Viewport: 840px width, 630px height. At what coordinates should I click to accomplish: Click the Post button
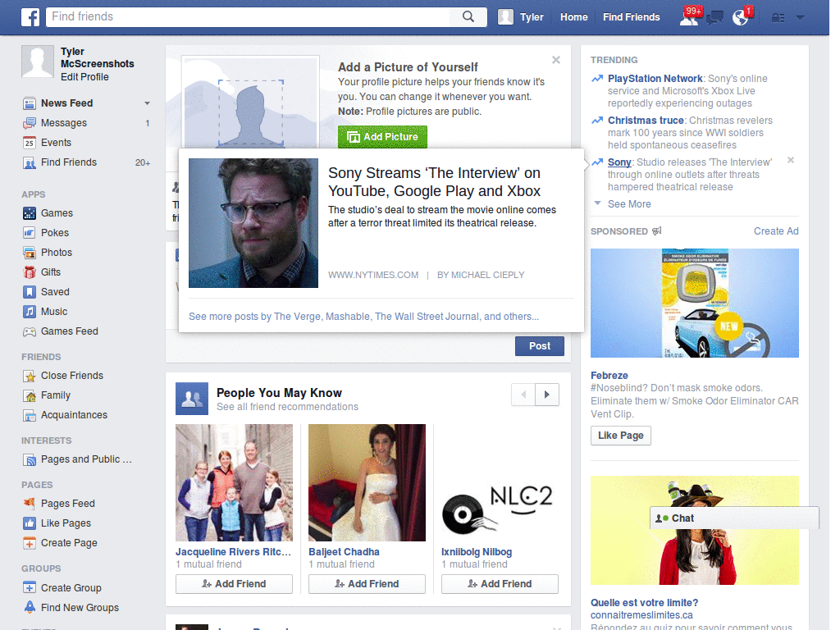540,346
